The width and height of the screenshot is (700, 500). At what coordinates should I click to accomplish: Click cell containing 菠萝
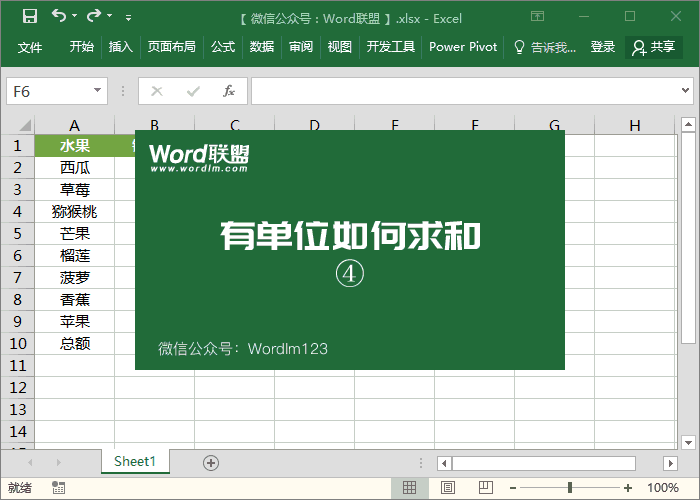coord(75,278)
